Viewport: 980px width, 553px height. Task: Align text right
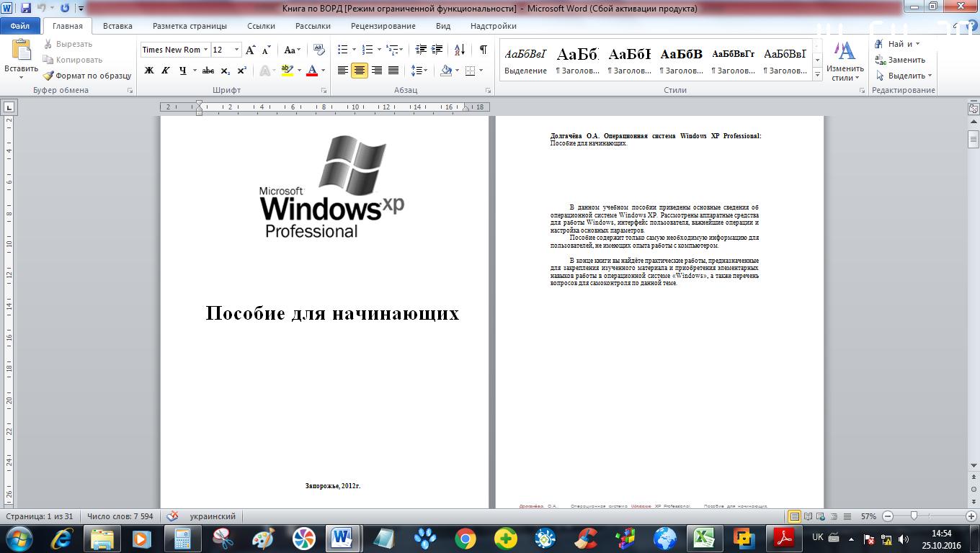(x=376, y=71)
